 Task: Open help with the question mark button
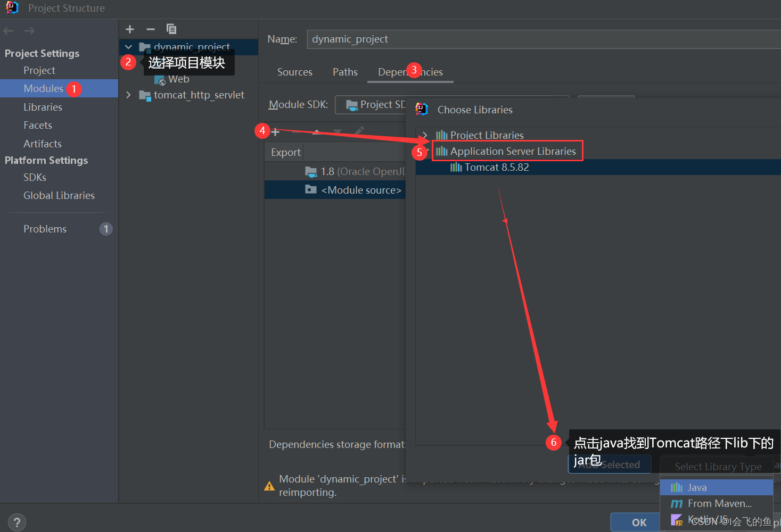coord(17,522)
